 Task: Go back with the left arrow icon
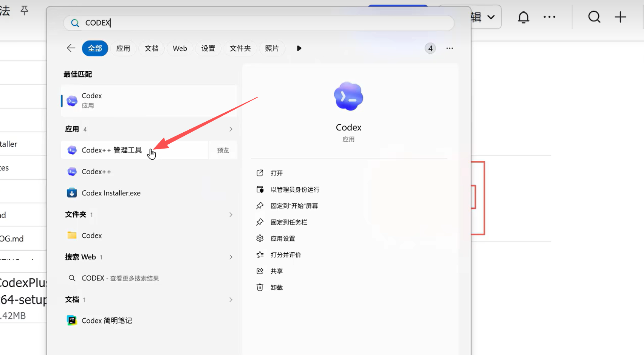71,48
